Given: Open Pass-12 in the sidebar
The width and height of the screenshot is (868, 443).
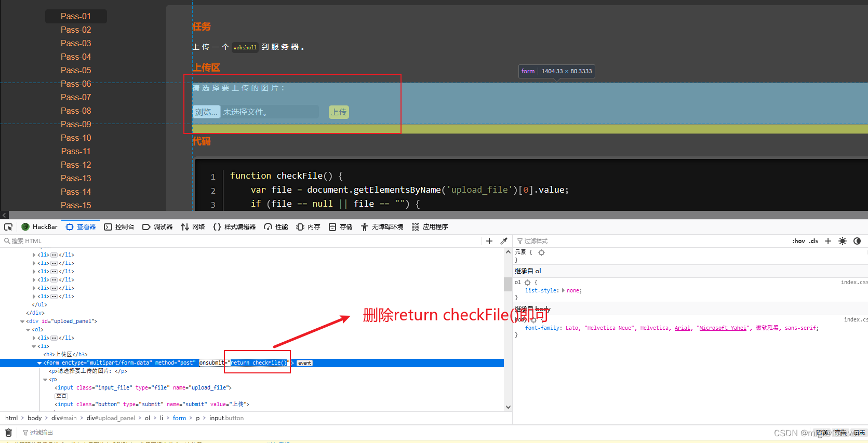Looking at the screenshot, I should click(76, 165).
